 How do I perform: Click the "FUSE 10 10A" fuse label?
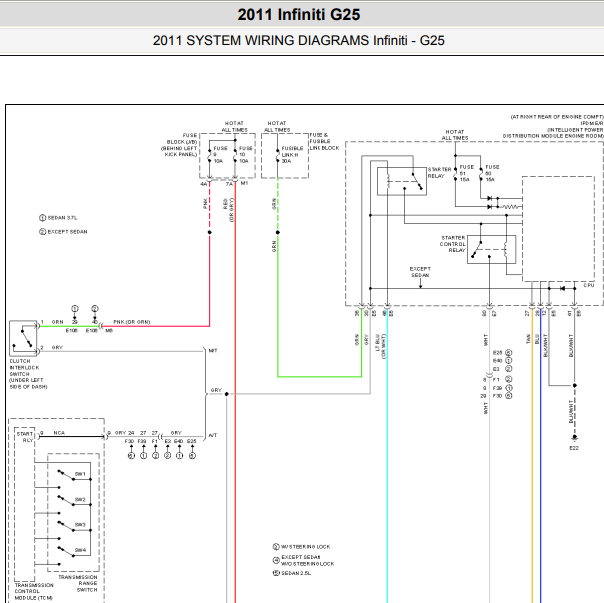click(245, 155)
